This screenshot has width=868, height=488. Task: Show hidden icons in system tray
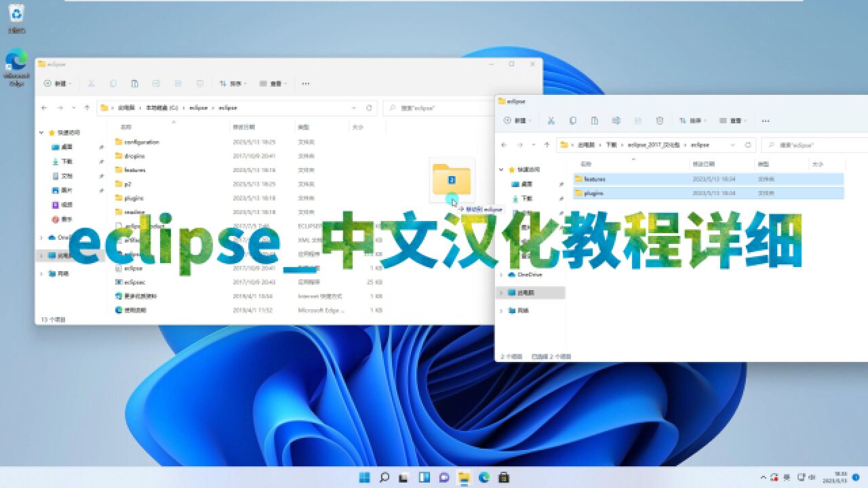pos(764,477)
